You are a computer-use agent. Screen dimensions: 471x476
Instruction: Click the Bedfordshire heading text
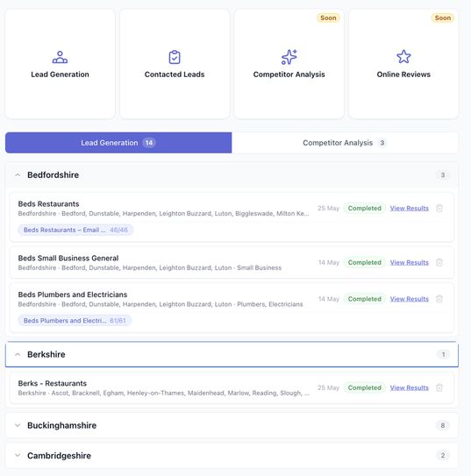[x=54, y=174]
